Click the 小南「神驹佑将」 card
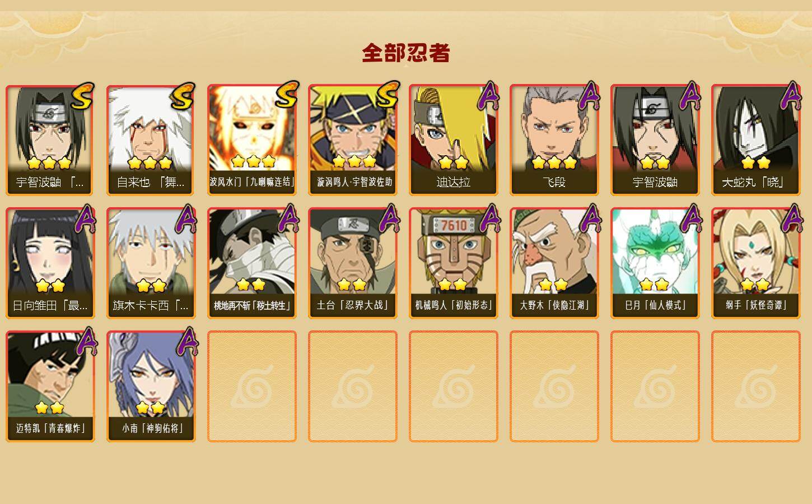Image resolution: width=812 pixels, height=504 pixels. [151, 386]
